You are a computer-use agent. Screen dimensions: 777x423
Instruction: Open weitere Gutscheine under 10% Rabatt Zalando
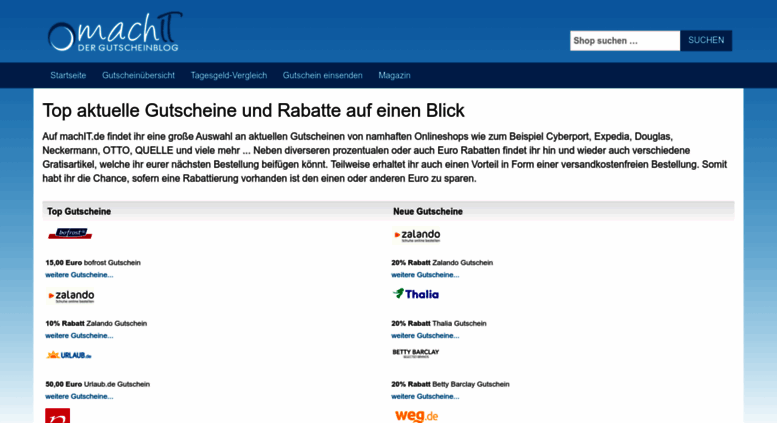point(79,336)
